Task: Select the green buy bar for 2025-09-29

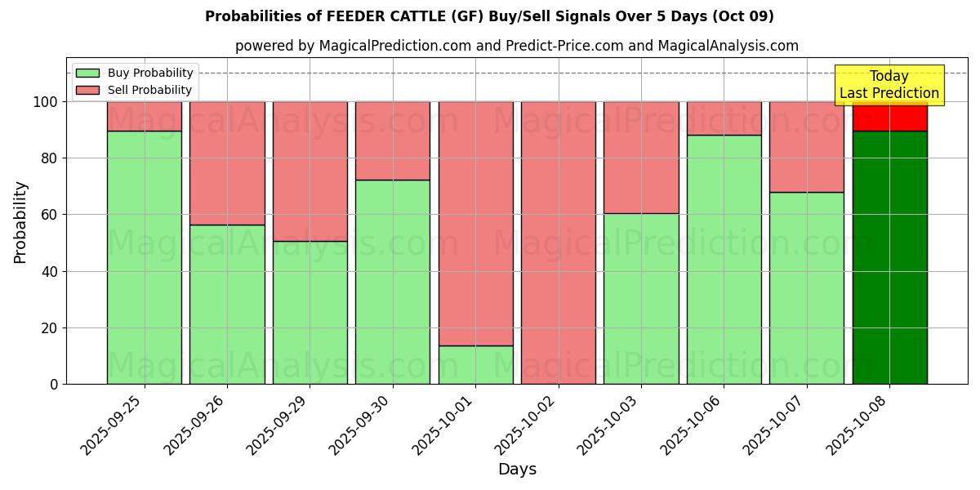Action: click(x=310, y=312)
